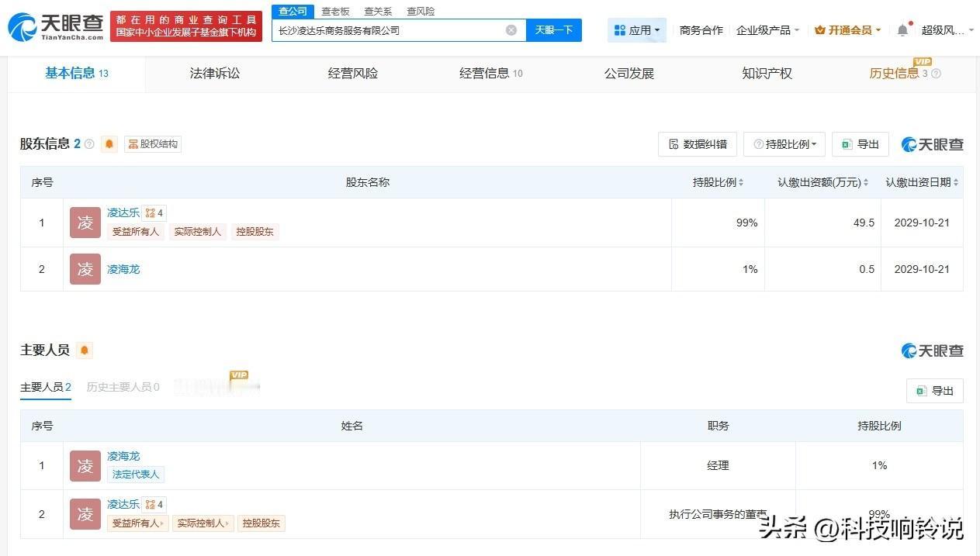Image resolution: width=980 pixels, height=556 pixels.
Task: Select the 历史主要人员 0 sub-tab
Action: click(x=123, y=387)
